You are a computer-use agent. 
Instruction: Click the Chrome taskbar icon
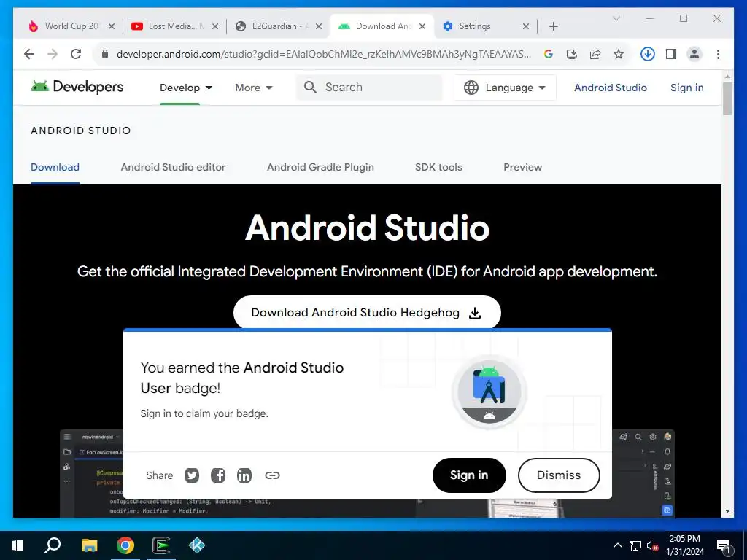coord(125,545)
